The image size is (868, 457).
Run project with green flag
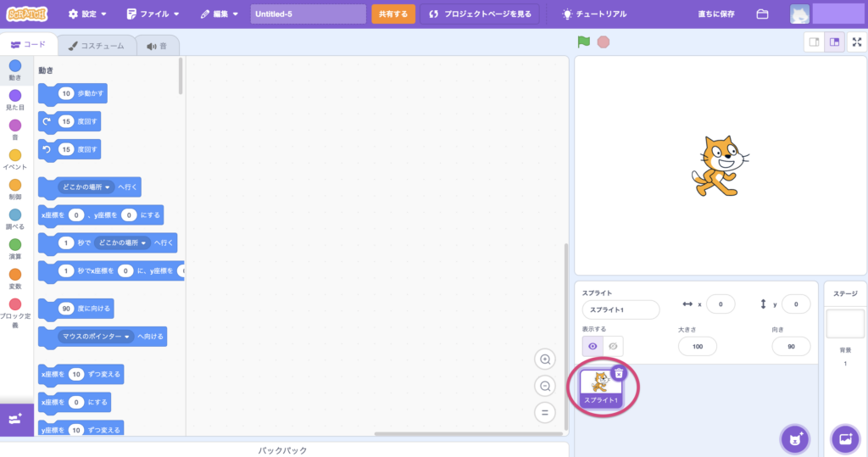pos(583,42)
